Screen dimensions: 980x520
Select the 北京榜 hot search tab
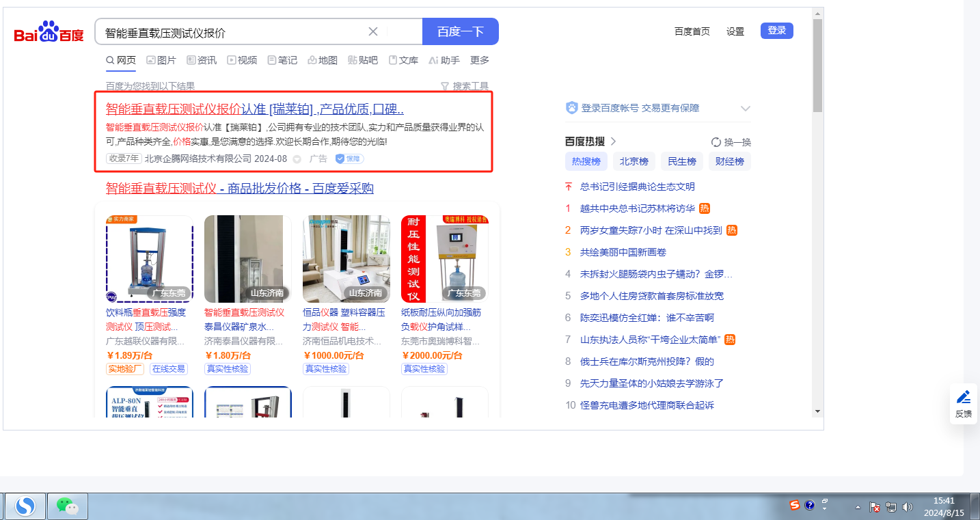pos(634,162)
